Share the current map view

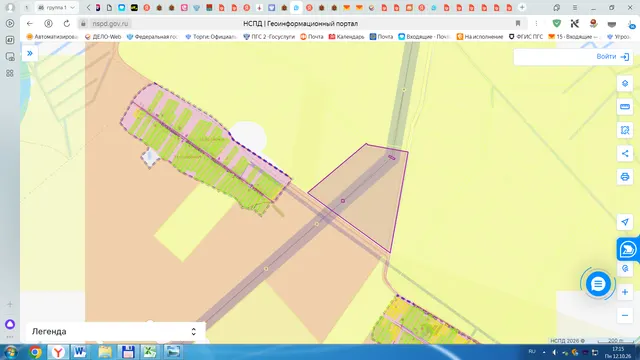[624, 153]
